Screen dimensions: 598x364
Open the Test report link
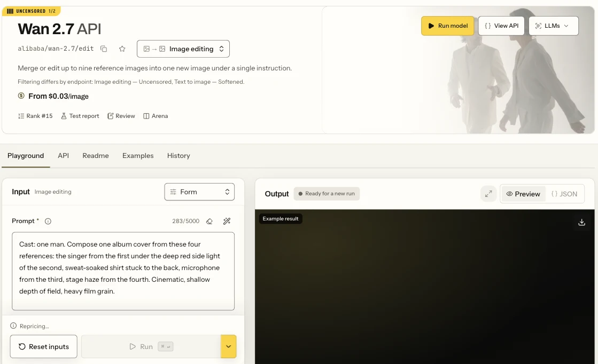[80, 116]
